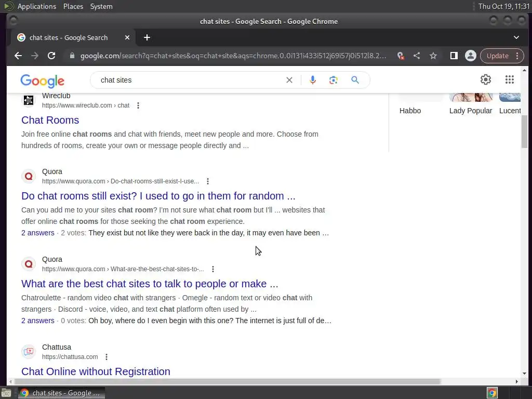Open the Google apps grid
This screenshot has height=399, width=532.
pos(509,79)
